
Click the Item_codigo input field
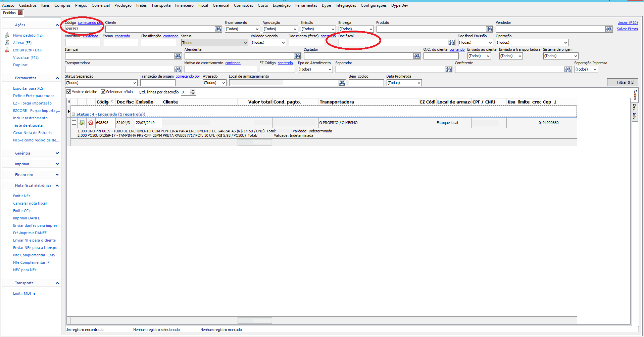coord(366,83)
